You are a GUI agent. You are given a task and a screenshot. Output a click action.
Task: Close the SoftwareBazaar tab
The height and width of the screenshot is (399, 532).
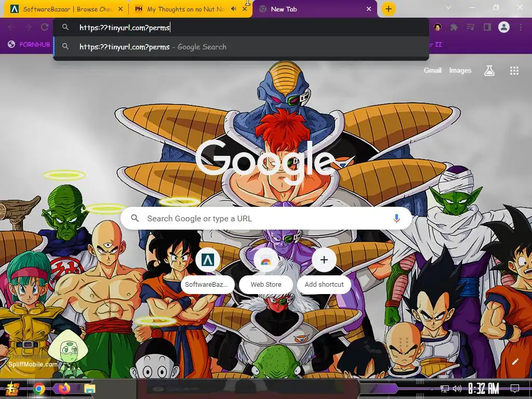(121, 9)
